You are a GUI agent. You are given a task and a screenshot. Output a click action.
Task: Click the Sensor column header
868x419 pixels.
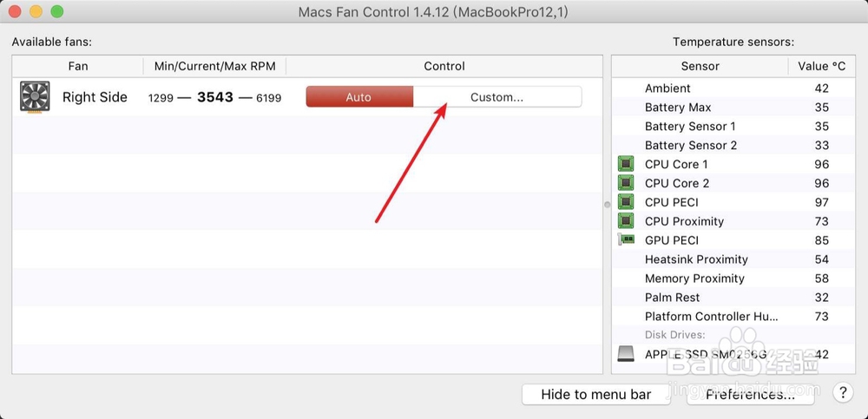pyautogui.click(x=700, y=67)
